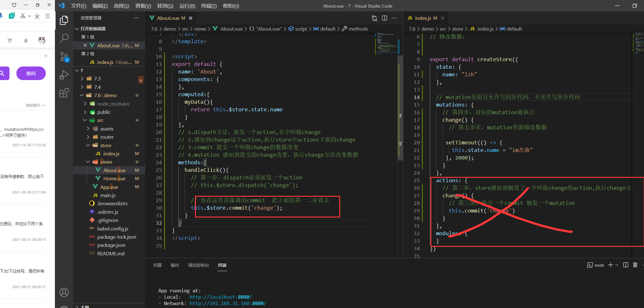Open the 转到(G) menu

[x=165, y=6]
